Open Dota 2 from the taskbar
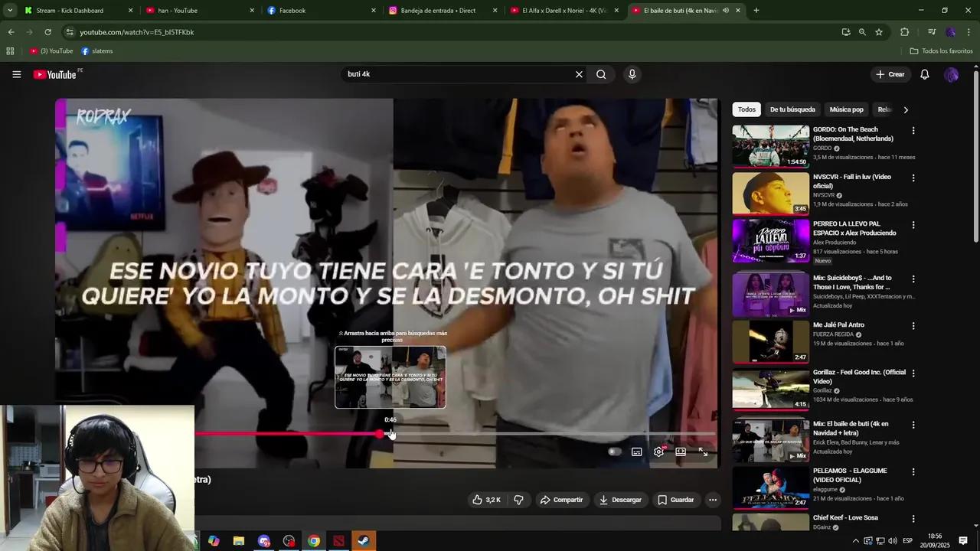 tap(338, 540)
